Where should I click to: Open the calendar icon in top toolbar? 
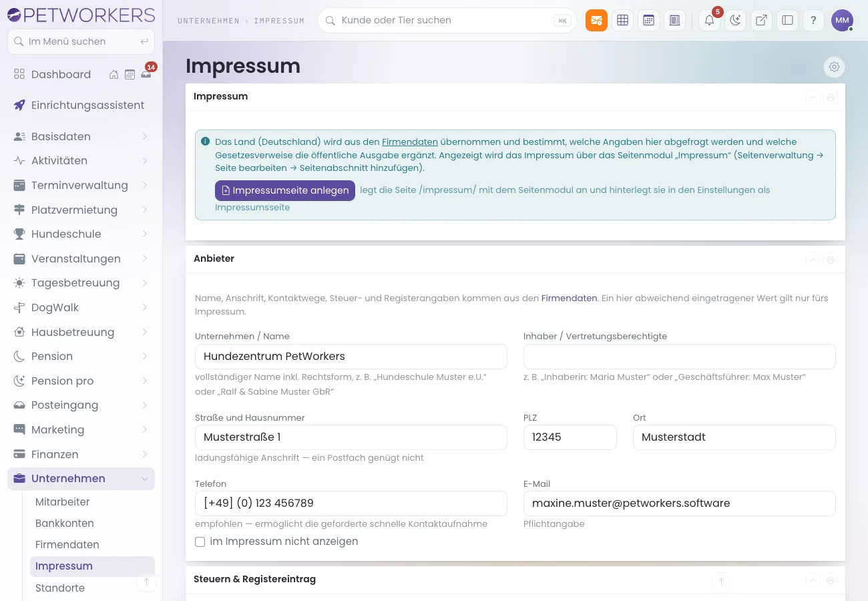(x=648, y=20)
